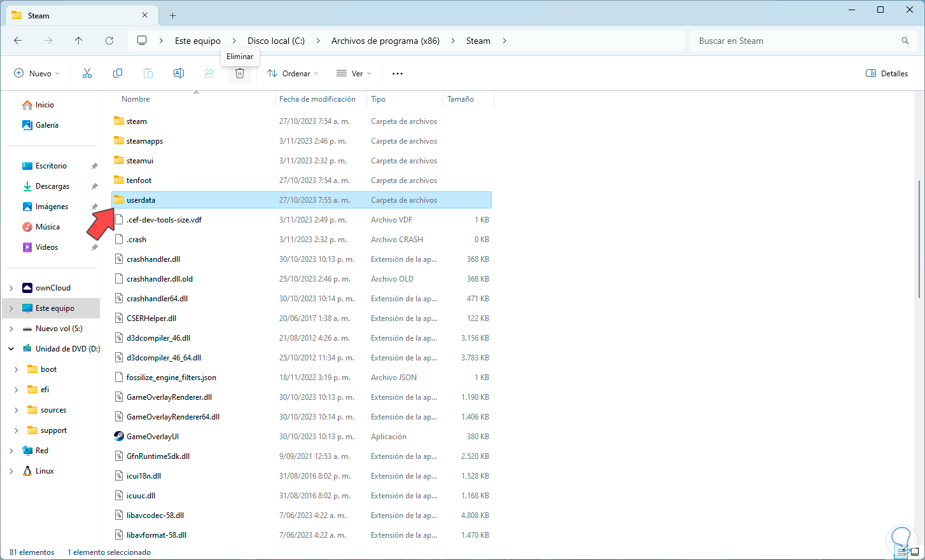Collapse the Unidad de DVD (D:) node
Screen dimensions: 925x560
[x=11, y=349]
